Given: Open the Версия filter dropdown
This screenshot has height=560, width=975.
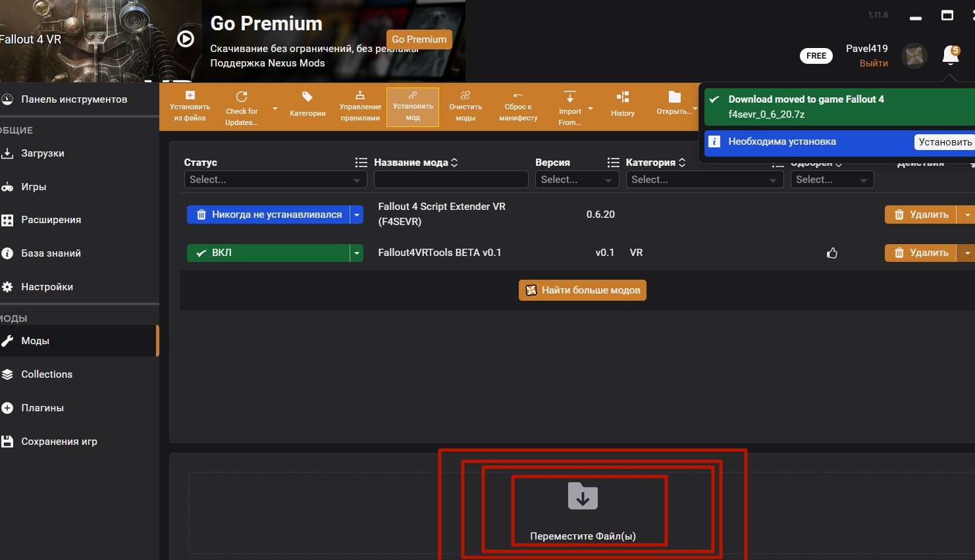Looking at the screenshot, I should 577,180.
